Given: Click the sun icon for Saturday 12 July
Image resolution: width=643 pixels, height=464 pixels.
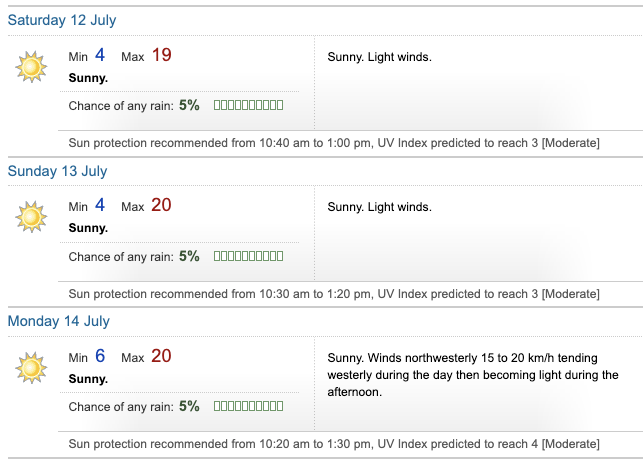Looking at the screenshot, I should click(32, 66).
